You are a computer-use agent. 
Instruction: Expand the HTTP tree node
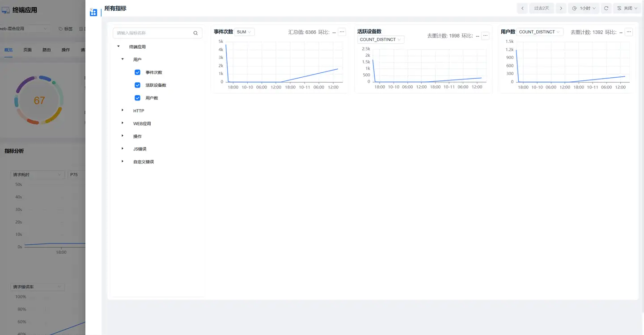(x=123, y=110)
